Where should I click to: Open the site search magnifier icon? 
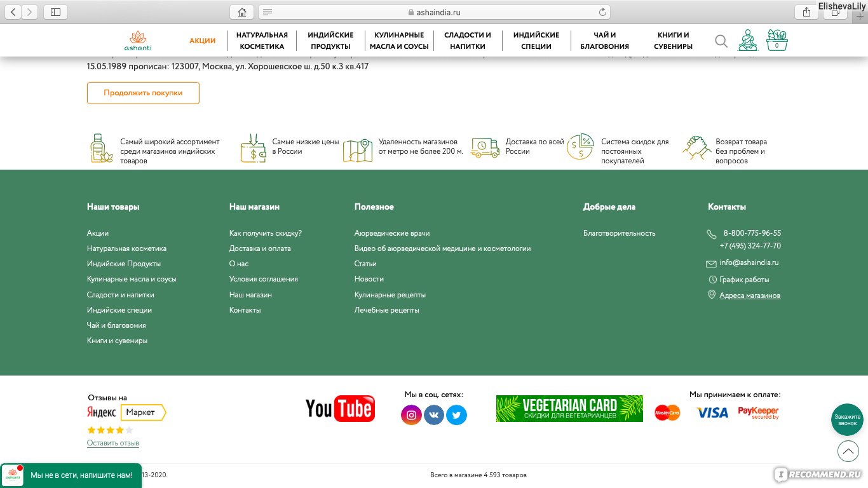[x=721, y=41]
